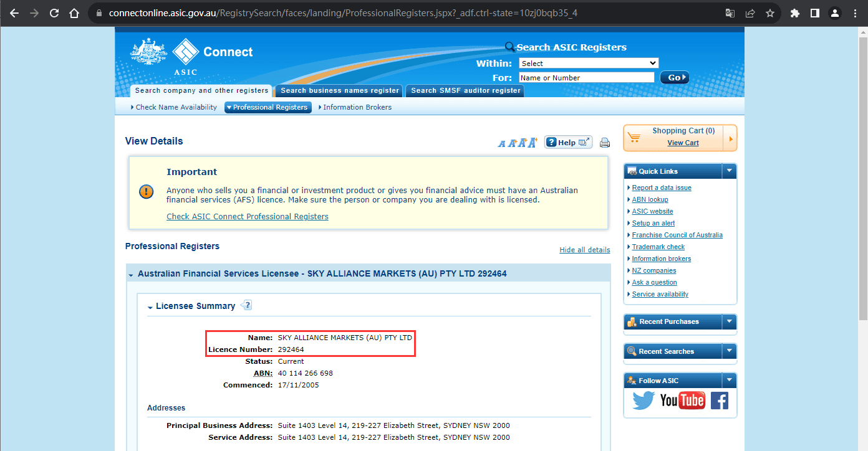The image size is (868, 451).
Task: Open ASIC website quick link
Action: (652, 211)
